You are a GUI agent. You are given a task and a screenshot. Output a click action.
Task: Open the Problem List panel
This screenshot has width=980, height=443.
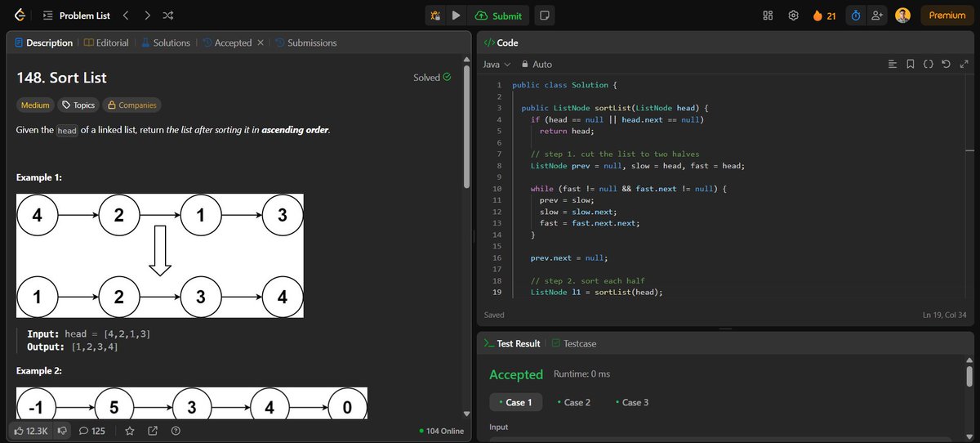point(77,15)
